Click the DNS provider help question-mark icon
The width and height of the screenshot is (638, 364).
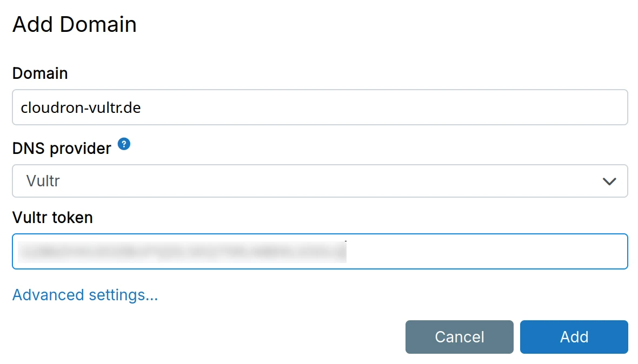(x=124, y=144)
